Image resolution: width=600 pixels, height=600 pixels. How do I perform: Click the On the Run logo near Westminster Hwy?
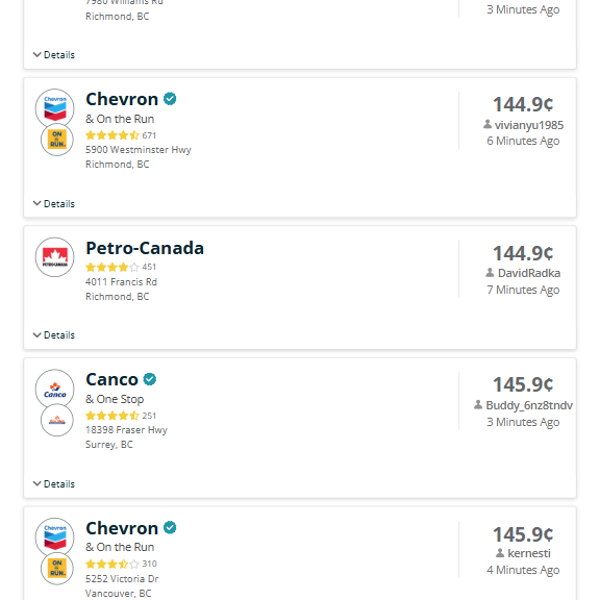57,140
